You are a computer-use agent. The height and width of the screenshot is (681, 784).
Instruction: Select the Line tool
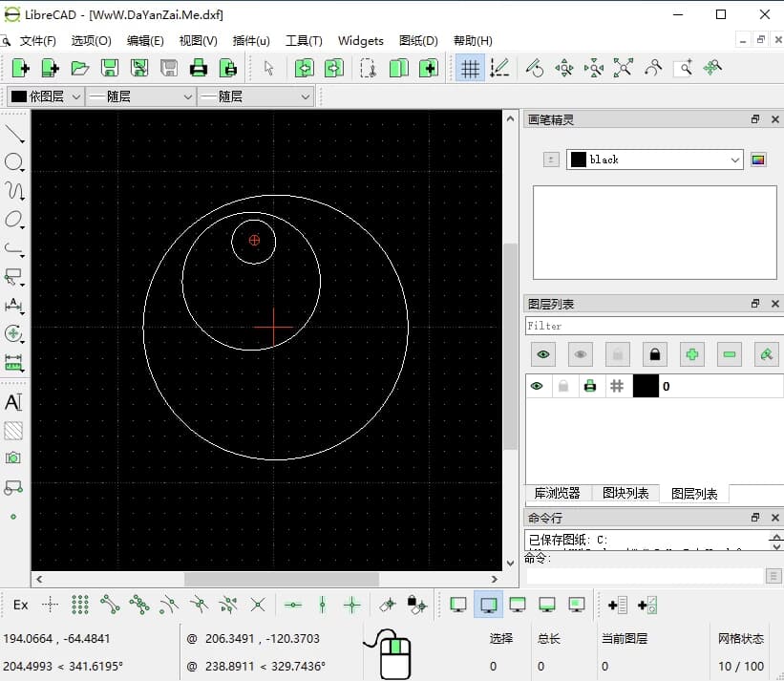point(13,133)
